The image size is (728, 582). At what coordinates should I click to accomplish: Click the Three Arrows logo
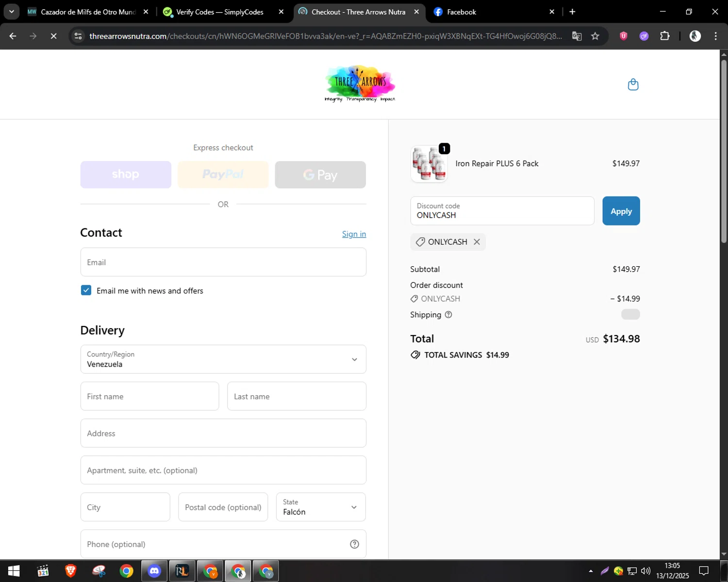click(360, 84)
